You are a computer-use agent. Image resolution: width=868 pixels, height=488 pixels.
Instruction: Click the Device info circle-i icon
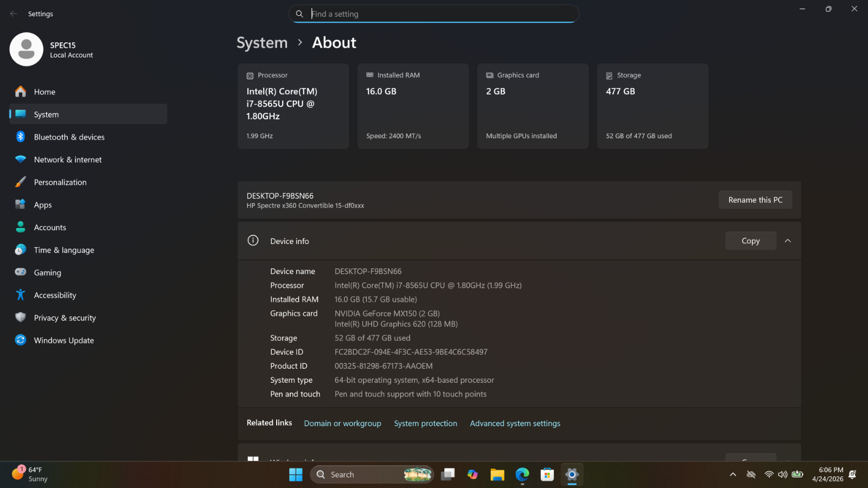tap(253, 240)
